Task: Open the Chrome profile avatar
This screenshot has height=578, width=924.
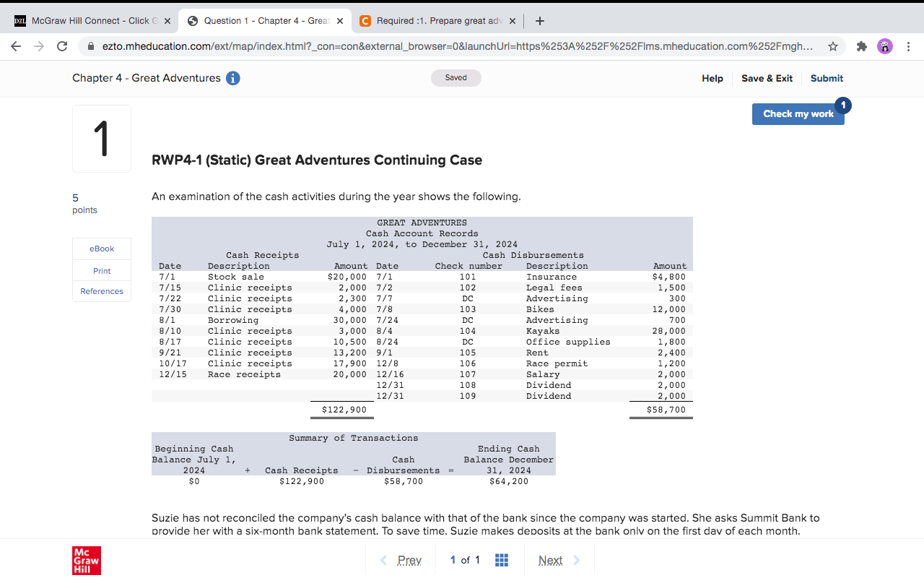Action: pyautogui.click(x=884, y=46)
